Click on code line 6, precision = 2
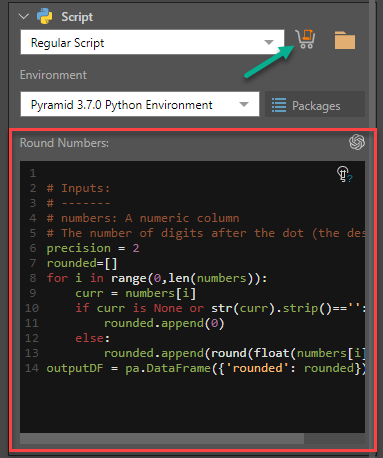 pyautogui.click(x=93, y=248)
